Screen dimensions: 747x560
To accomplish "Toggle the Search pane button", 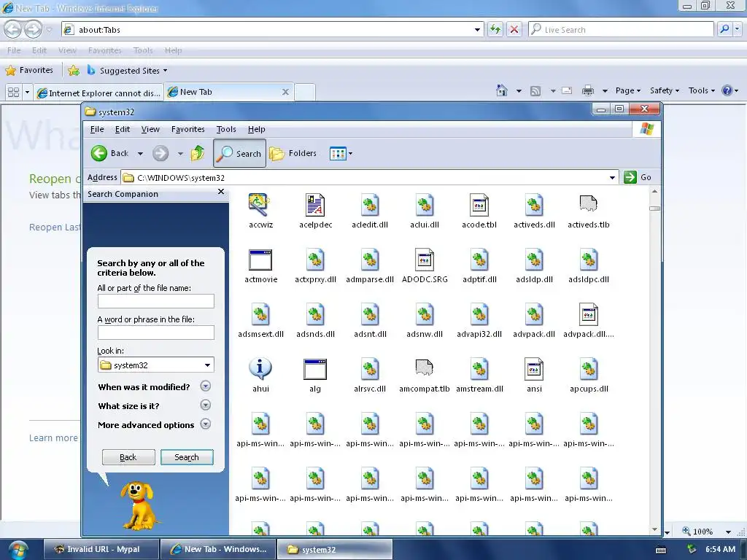I will pos(239,153).
